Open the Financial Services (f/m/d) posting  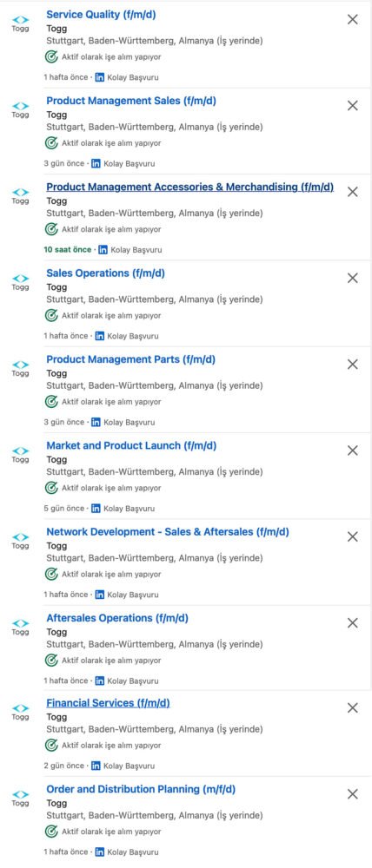pos(108,703)
